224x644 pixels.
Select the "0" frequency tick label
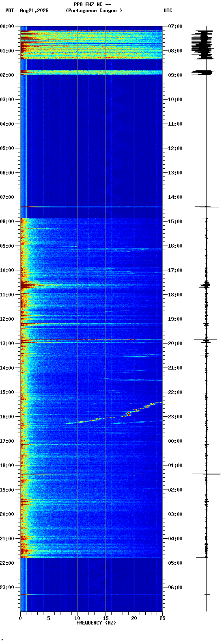pyautogui.click(x=20, y=618)
